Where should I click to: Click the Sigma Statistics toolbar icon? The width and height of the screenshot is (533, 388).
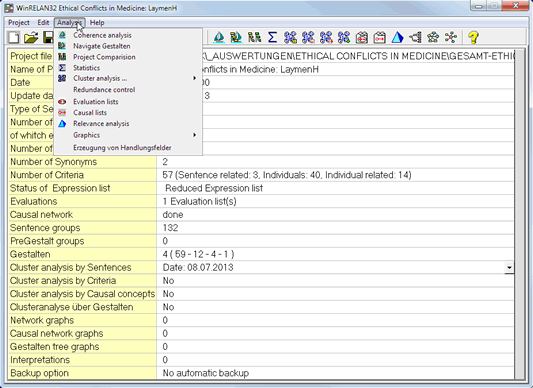point(272,37)
